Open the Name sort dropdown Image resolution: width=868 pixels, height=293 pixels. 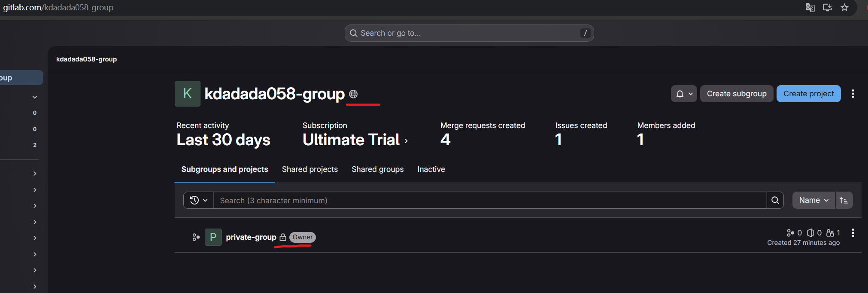coord(813,200)
